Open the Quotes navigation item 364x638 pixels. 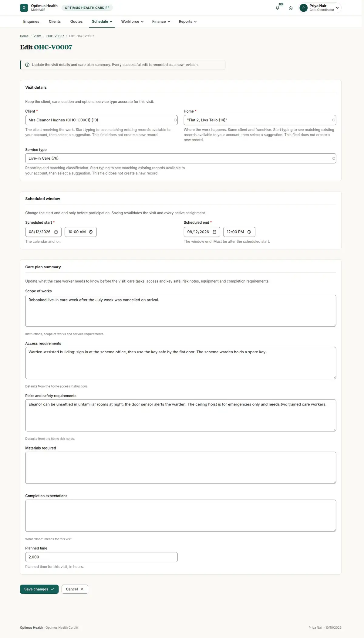pos(76,22)
